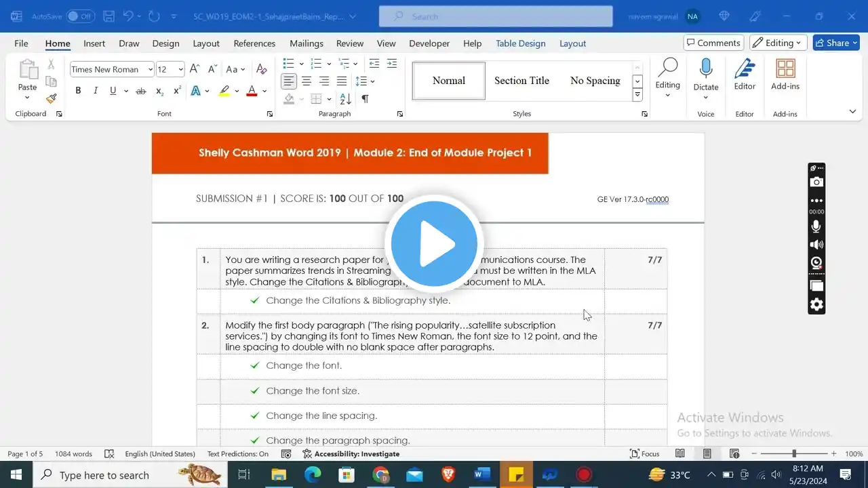Image resolution: width=868 pixels, height=488 pixels.
Task: Click the Sort A-Z icon
Action: (345, 99)
